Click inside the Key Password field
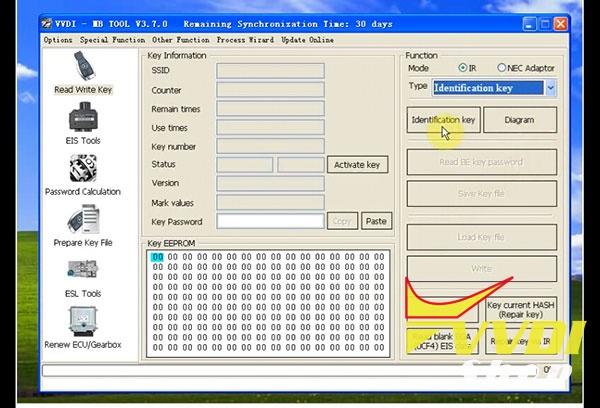This screenshot has height=408, width=600. coord(270,222)
